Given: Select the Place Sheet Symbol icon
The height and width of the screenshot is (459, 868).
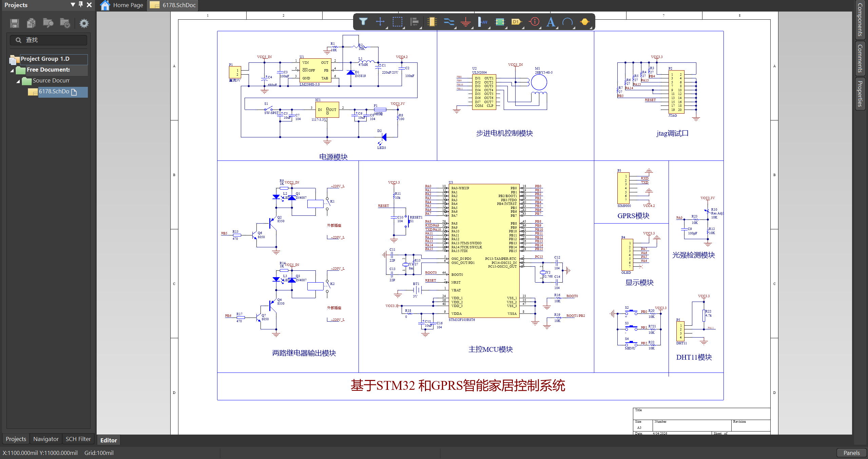Looking at the screenshot, I should pos(500,22).
